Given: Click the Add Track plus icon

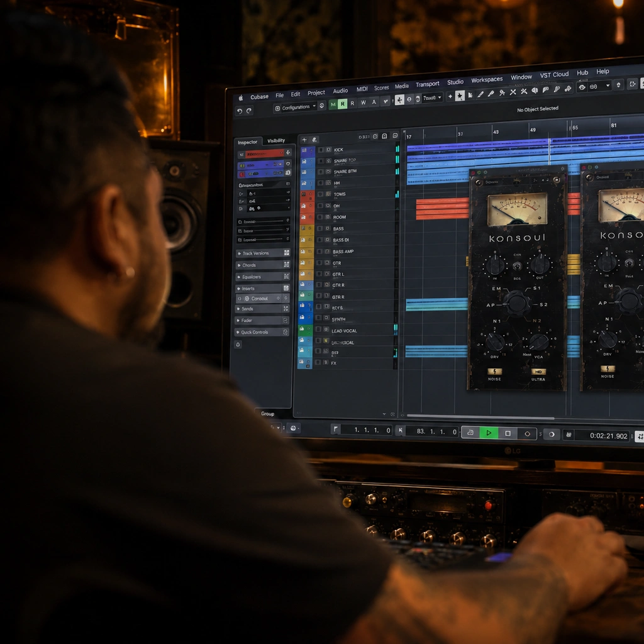Looking at the screenshot, I should click(x=304, y=140).
